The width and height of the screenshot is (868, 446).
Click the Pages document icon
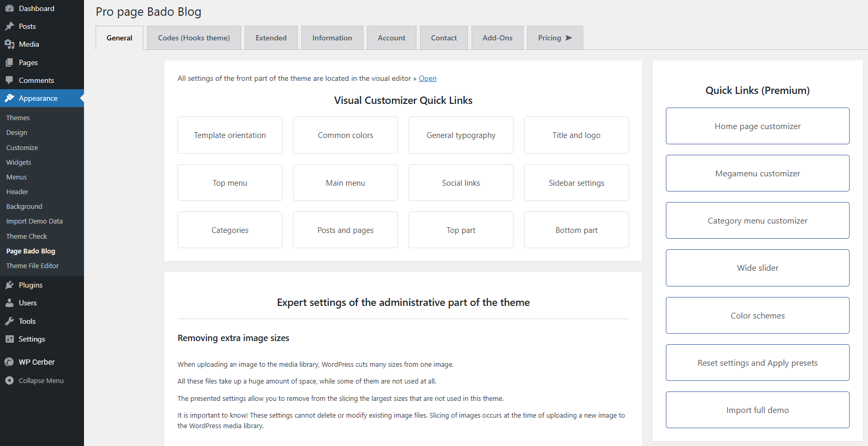9,62
